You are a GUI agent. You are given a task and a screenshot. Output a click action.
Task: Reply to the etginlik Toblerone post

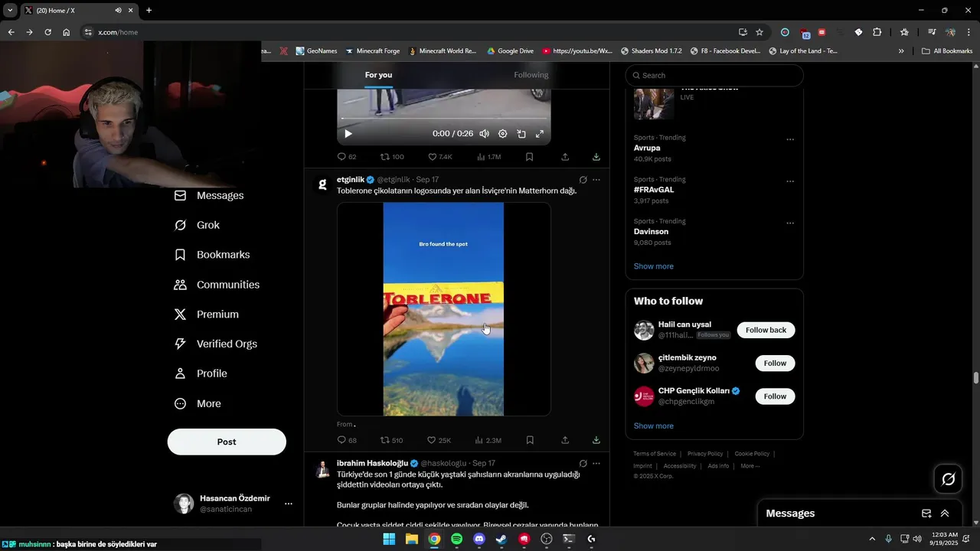click(346, 440)
